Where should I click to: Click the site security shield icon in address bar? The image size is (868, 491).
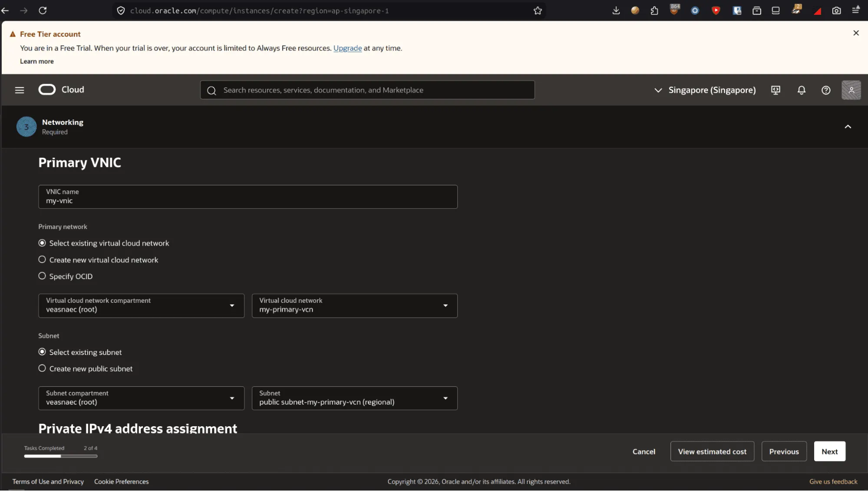(121, 10)
